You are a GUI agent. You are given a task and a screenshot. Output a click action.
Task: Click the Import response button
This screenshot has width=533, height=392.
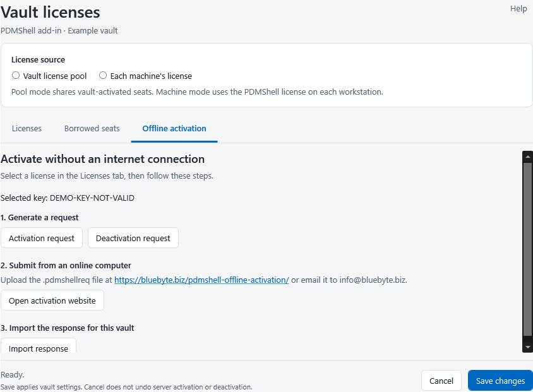click(39, 347)
